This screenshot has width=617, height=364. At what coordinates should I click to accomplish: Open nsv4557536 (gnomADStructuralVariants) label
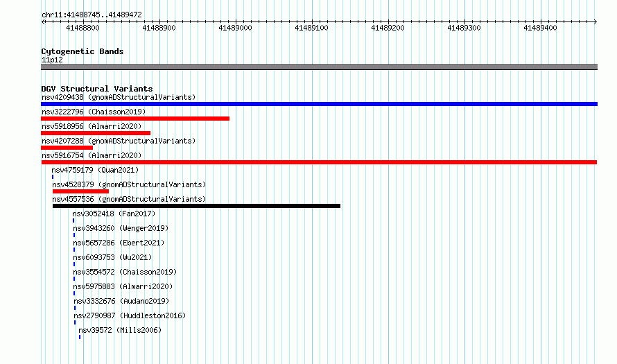click(129, 199)
